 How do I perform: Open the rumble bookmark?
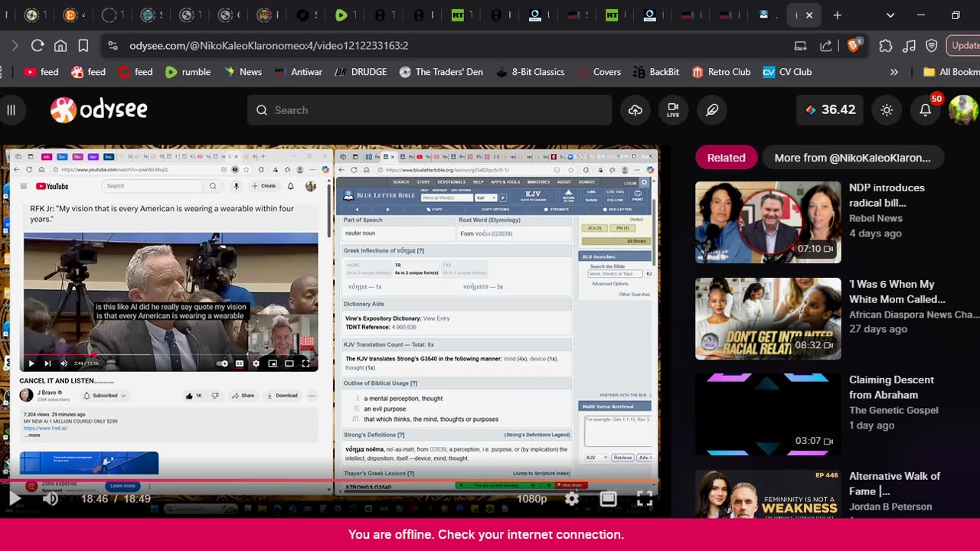pyautogui.click(x=188, y=72)
